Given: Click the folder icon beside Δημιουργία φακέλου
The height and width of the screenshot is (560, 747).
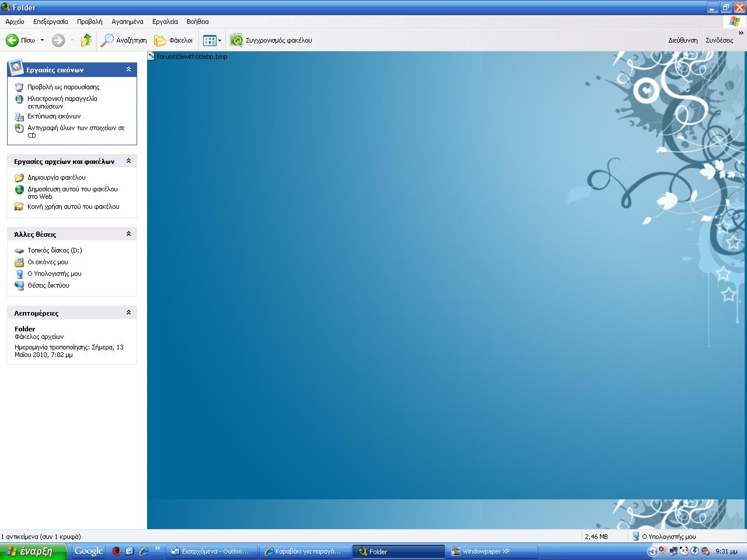Looking at the screenshot, I should pyautogui.click(x=19, y=177).
